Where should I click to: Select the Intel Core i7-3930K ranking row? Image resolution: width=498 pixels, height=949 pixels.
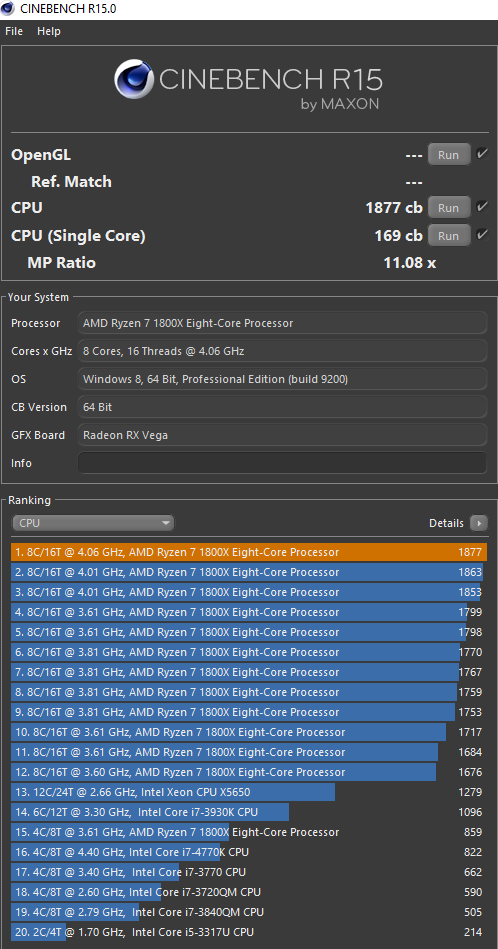pyautogui.click(x=249, y=812)
